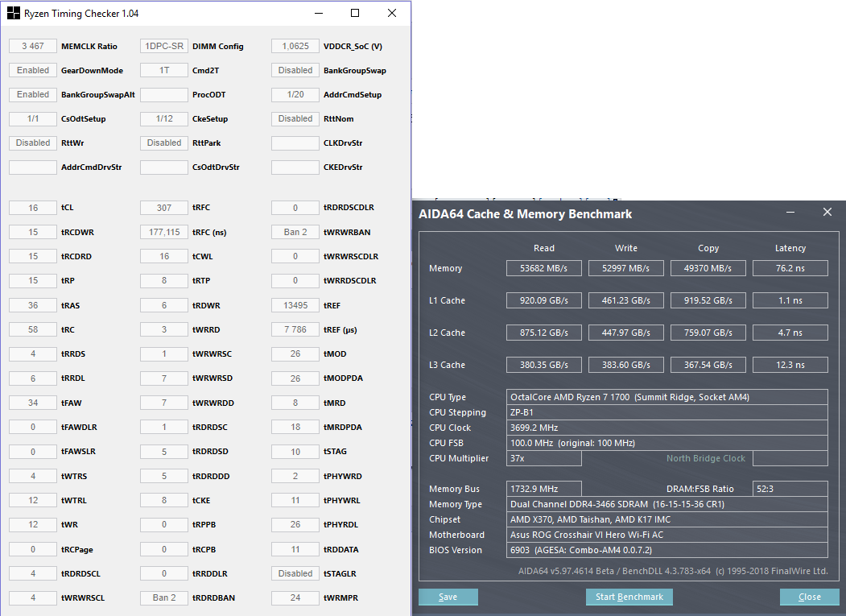
Task: Click the tRC value 58 field
Action: (33, 329)
